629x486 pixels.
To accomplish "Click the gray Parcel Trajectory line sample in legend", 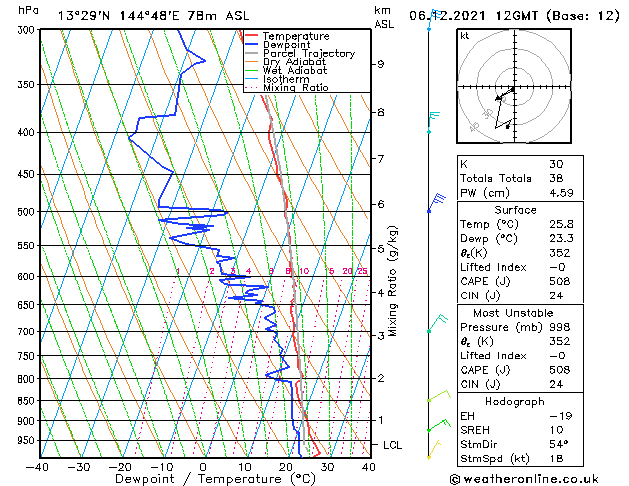I will pos(251,53).
